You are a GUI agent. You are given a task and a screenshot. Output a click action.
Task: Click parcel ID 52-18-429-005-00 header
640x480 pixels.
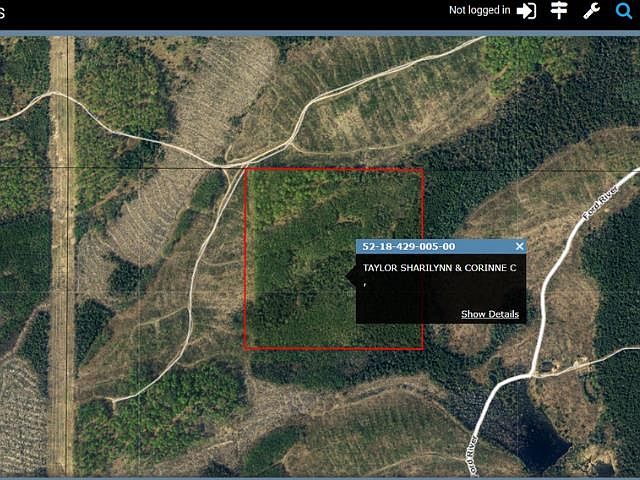pyautogui.click(x=409, y=246)
